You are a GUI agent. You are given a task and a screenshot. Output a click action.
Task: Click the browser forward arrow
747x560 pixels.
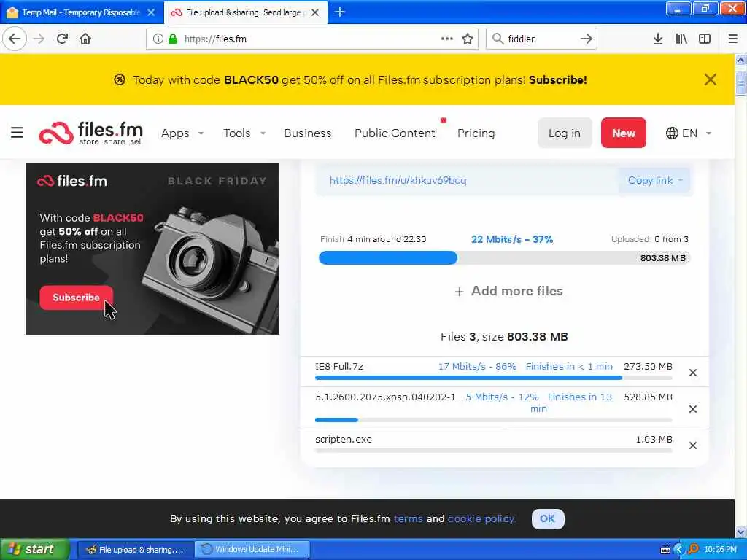tap(39, 39)
